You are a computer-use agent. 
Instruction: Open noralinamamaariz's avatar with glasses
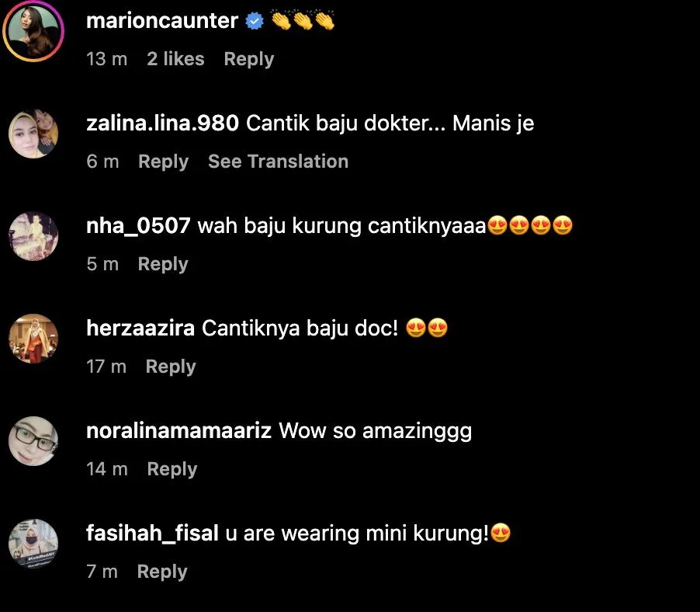click(33, 441)
